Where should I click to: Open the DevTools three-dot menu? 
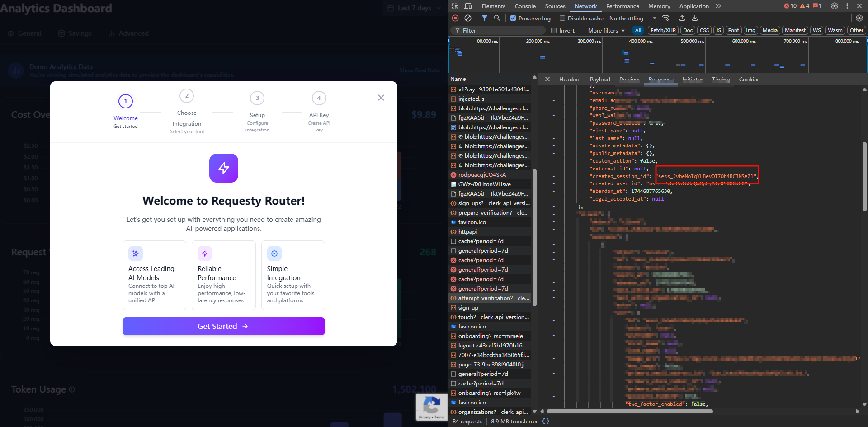coord(847,6)
